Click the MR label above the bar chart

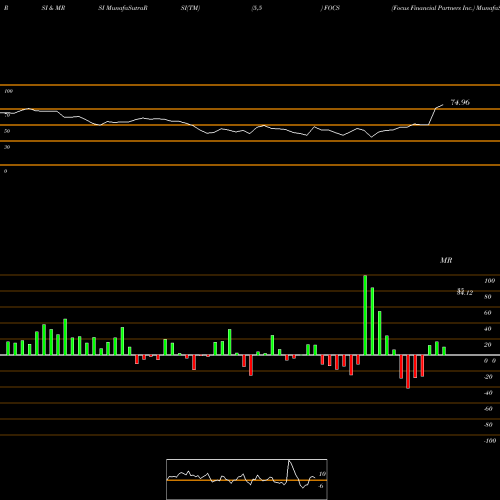[x=446, y=260]
